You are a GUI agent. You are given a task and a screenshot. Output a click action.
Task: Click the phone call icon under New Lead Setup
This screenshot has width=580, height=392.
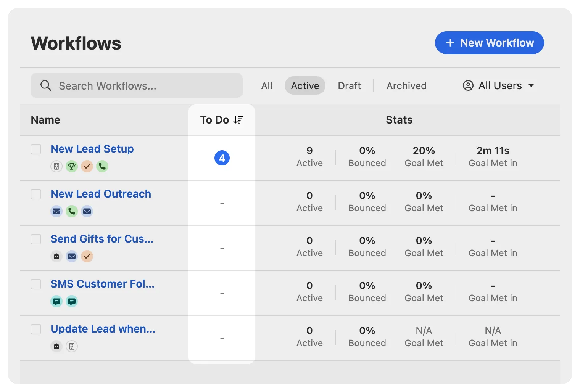coord(102,166)
